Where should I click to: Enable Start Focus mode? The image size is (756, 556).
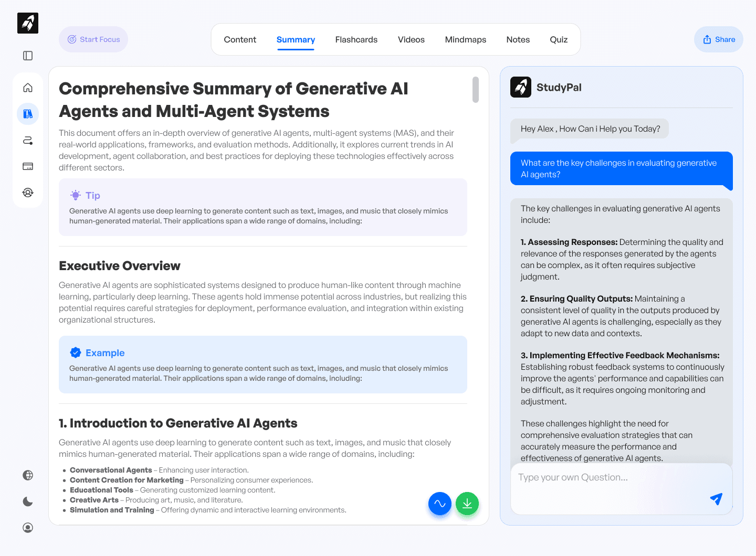93,39
